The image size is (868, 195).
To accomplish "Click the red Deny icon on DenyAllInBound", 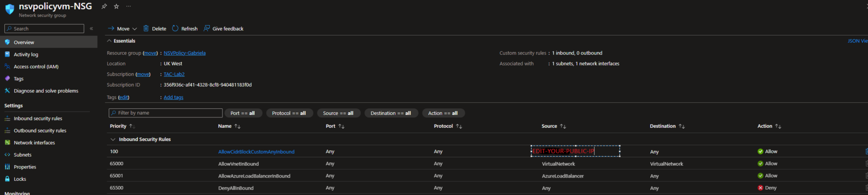I will coord(760,188).
